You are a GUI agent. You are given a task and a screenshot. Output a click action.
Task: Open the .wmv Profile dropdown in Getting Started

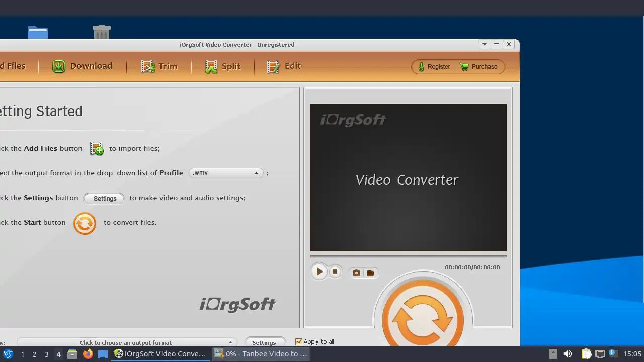[x=226, y=173]
